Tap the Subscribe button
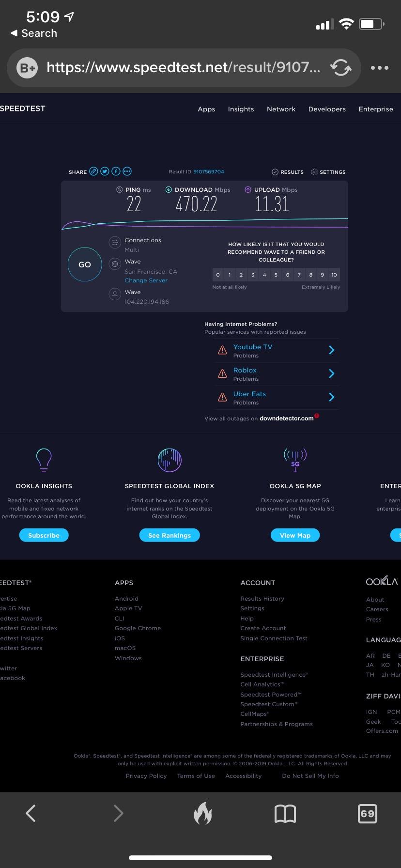 [44, 535]
